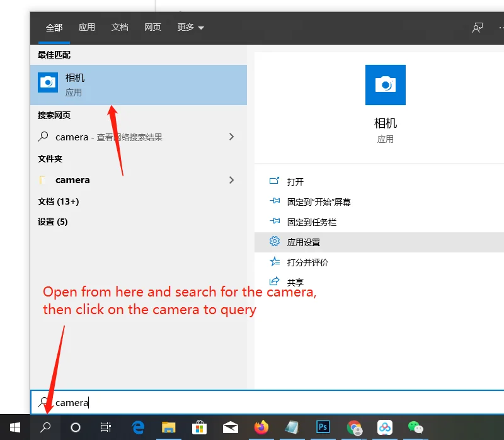This screenshot has height=440, width=504.
Task: Launch Photoshop from the taskbar
Action: click(323, 427)
